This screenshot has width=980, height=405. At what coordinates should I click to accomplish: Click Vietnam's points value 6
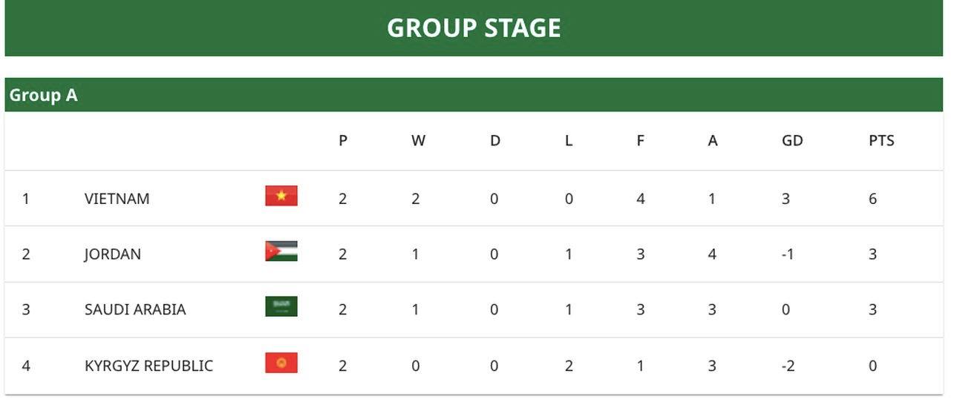(872, 199)
